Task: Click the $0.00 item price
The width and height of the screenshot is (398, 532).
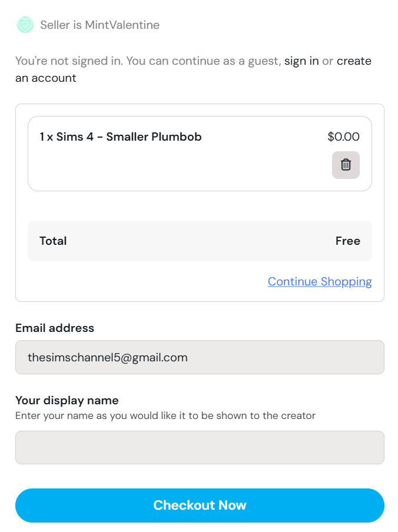Action: [x=343, y=137]
